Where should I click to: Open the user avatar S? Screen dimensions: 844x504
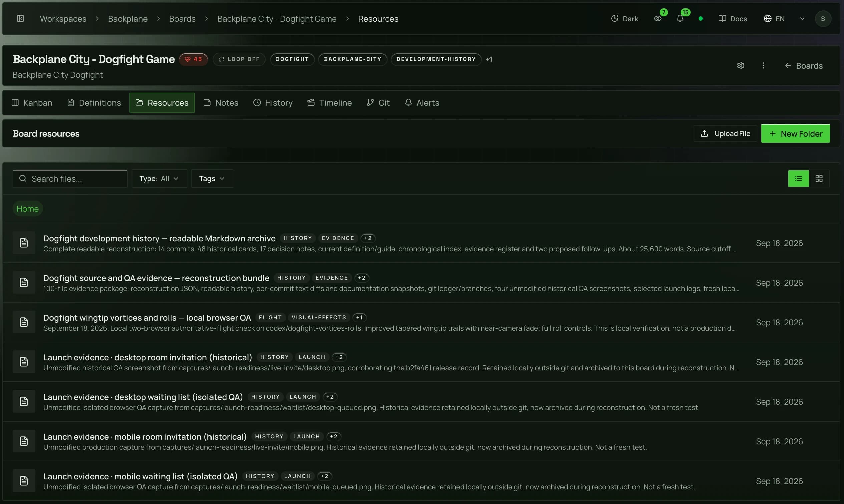tap(823, 19)
